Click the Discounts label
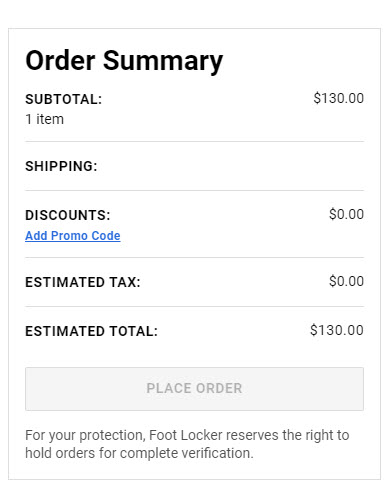Screen dimensions: 390x495 coord(68,215)
